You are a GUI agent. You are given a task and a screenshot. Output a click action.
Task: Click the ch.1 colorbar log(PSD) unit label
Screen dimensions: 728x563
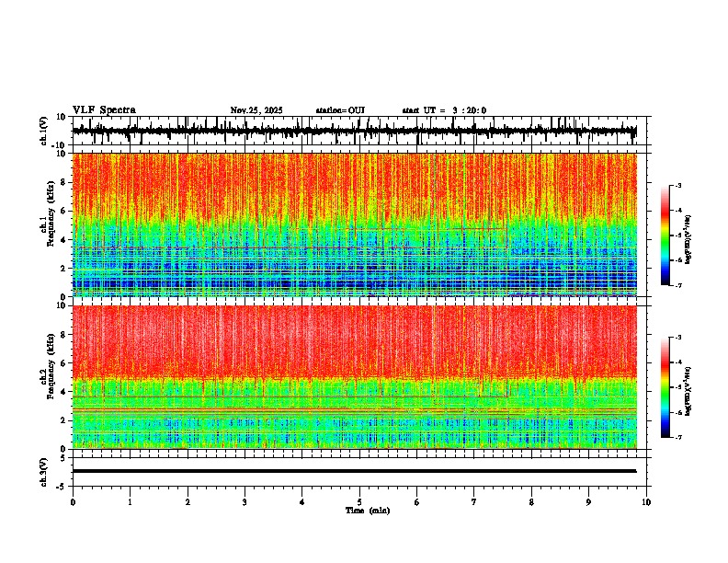pos(688,240)
